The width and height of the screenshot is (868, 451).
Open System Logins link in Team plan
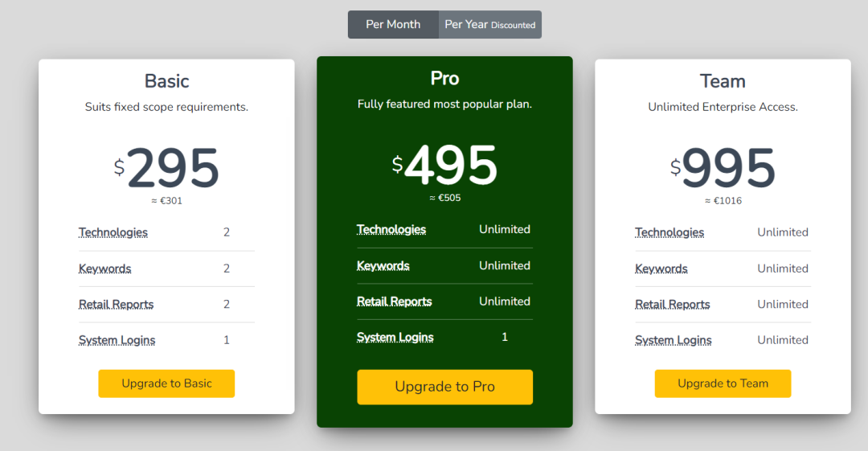click(674, 340)
